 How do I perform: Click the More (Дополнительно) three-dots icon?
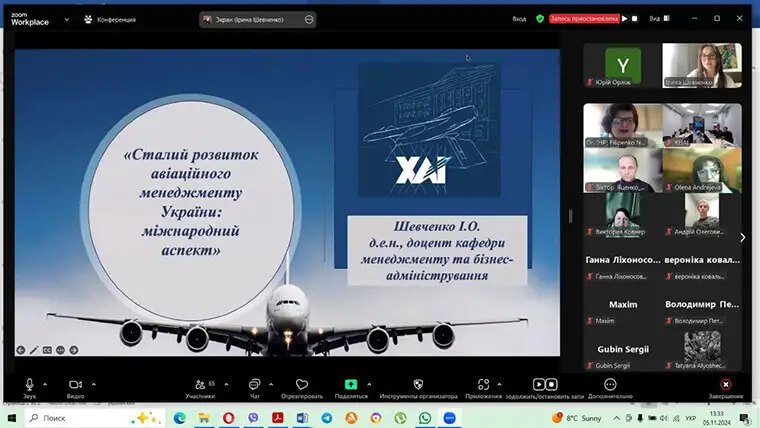point(610,384)
